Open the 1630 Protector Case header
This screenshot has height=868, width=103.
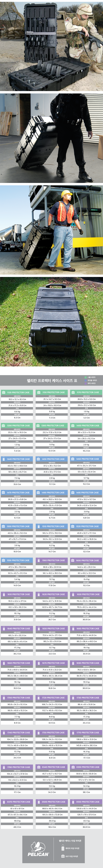coord(86,594)
